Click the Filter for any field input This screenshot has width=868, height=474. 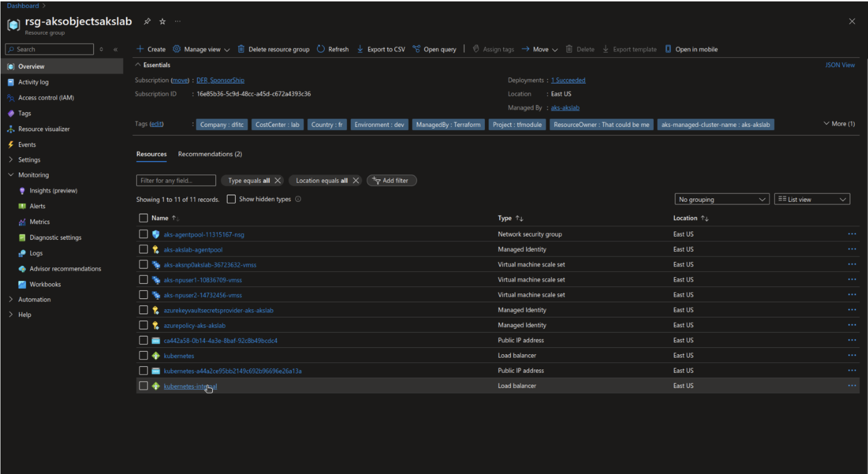tap(175, 180)
